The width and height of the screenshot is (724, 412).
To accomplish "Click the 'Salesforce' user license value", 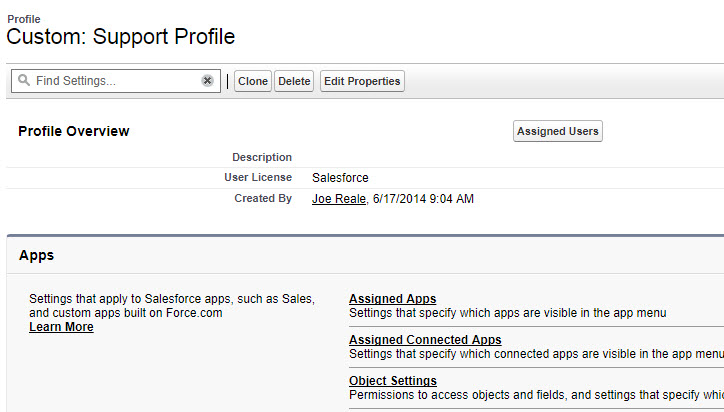I will [x=340, y=178].
